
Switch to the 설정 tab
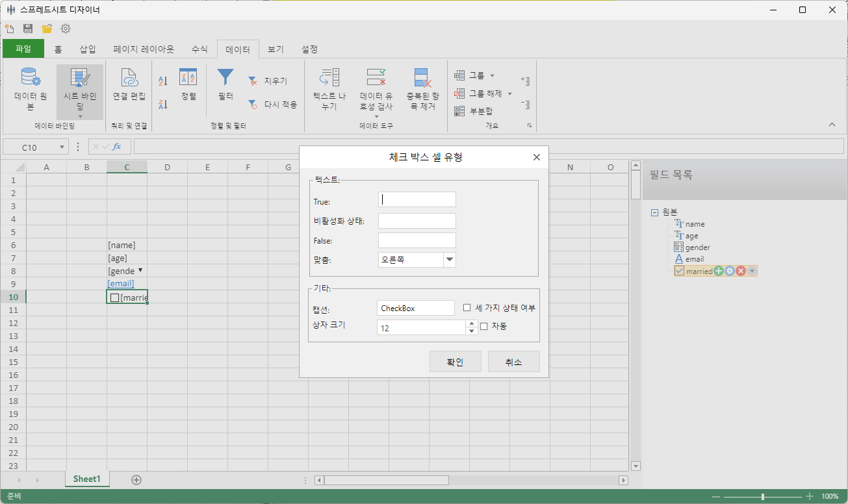tap(309, 49)
